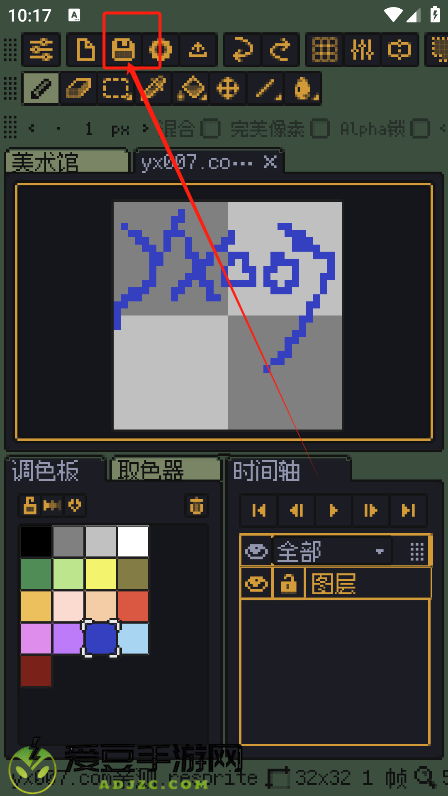This screenshot has width=448, height=796.
Task: Enable the 混合 checkbox
Action: [211, 129]
